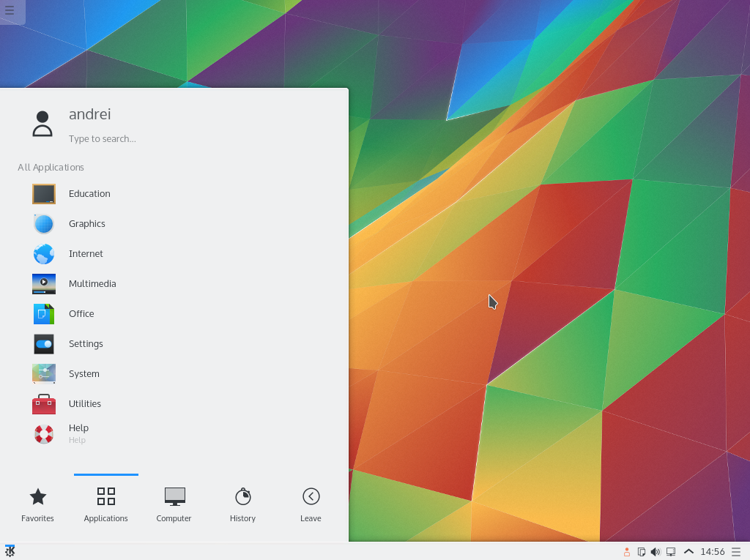The height and width of the screenshot is (560, 750).
Task: Open the Education category icon
Action: point(43,193)
